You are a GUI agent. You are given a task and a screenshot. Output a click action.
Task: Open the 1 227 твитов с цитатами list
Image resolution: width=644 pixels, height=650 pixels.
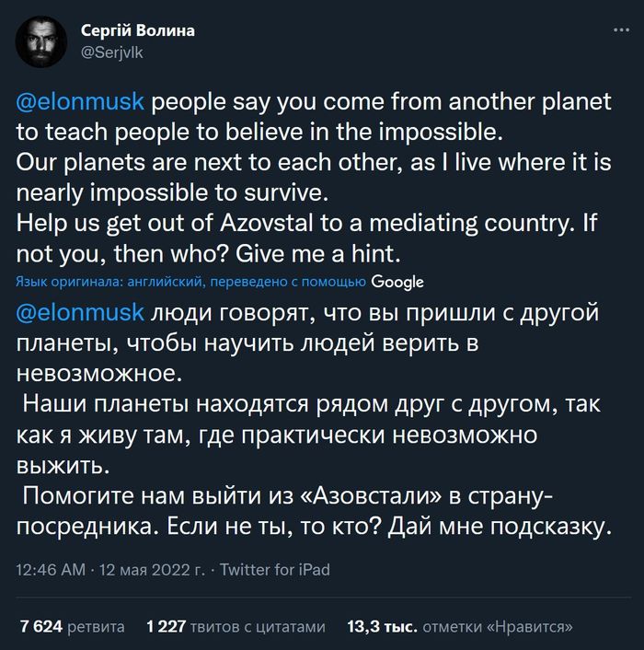point(236,627)
